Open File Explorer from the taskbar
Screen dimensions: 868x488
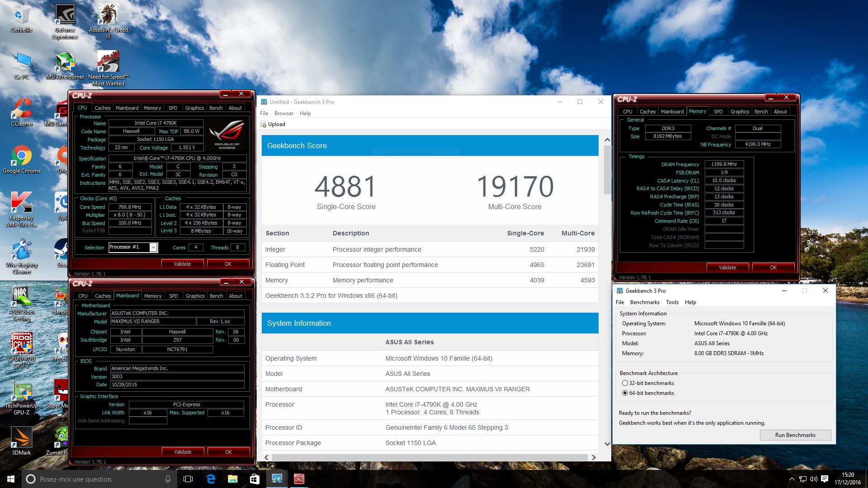click(x=232, y=479)
